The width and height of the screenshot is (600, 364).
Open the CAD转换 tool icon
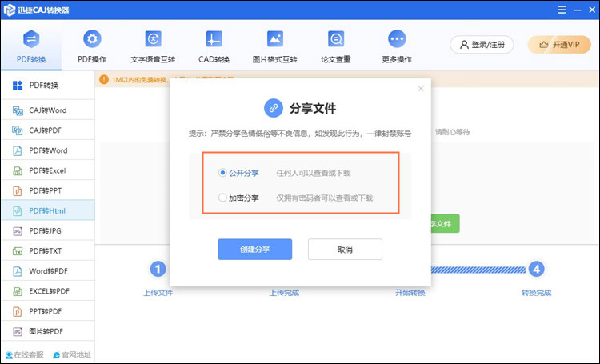coord(214,39)
